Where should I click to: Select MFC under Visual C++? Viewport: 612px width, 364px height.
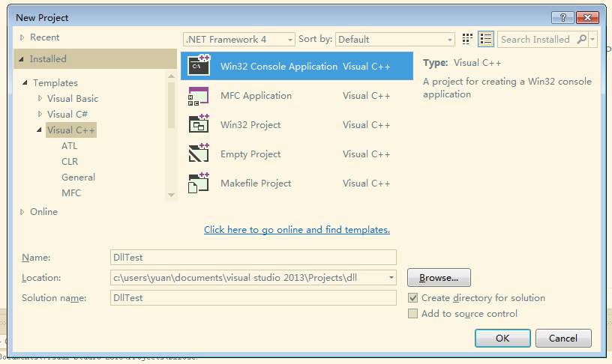(x=71, y=193)
